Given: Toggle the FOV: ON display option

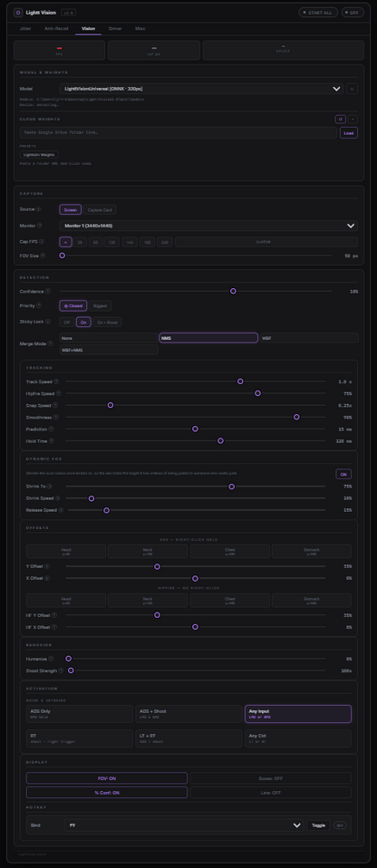Looking at the screenshot, I should point(107,778).
